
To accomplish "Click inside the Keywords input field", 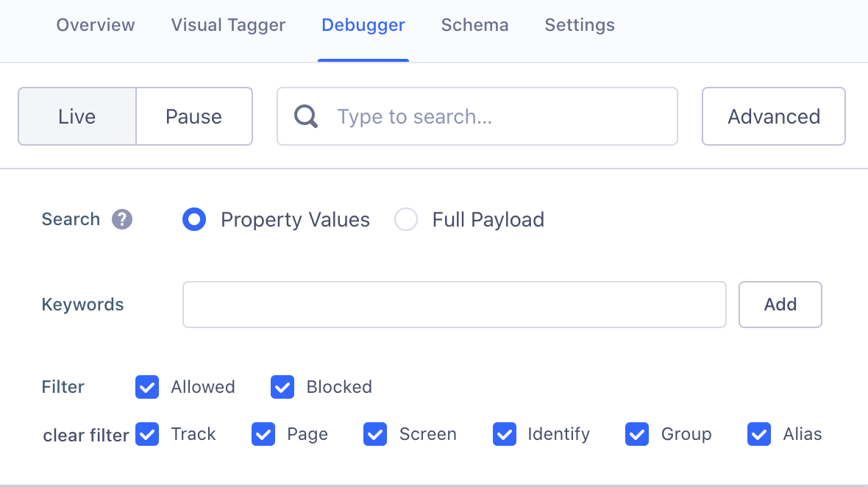I will click(x=454, y=304).
